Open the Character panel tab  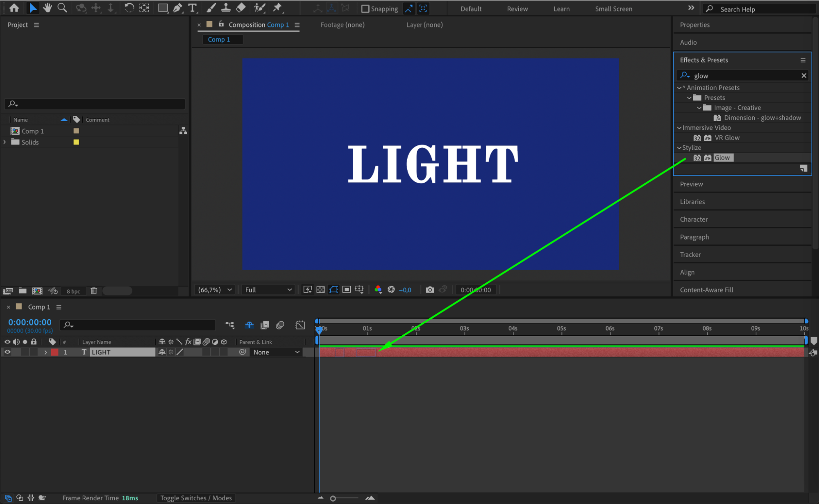pos(694,219)
